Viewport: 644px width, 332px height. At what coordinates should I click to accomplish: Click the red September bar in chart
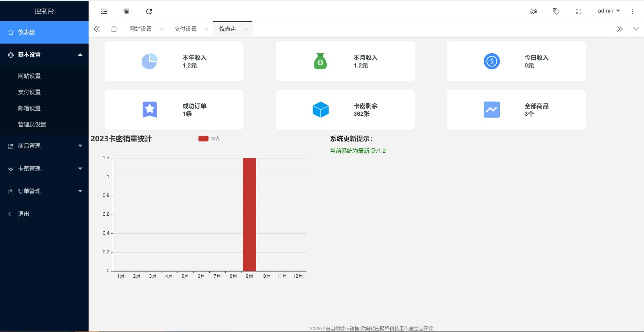pyautogui.click(x=249, y=214)
